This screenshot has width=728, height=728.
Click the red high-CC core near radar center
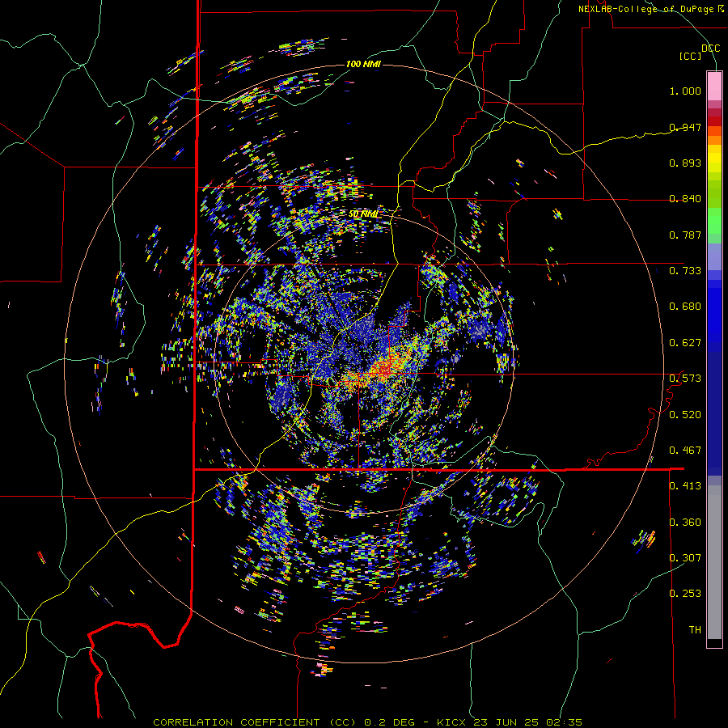tap(383, 369)
